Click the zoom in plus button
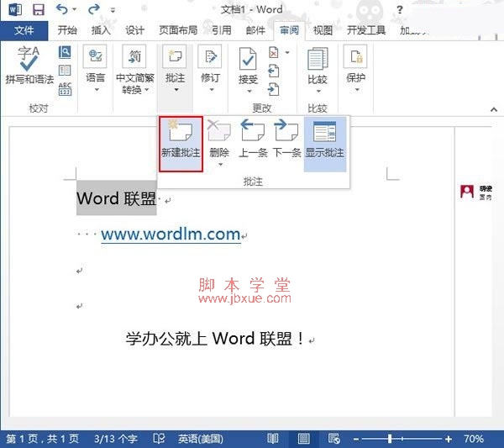This screenshot has height=448, width=504. pyautogui.click(x=449, y=439)
